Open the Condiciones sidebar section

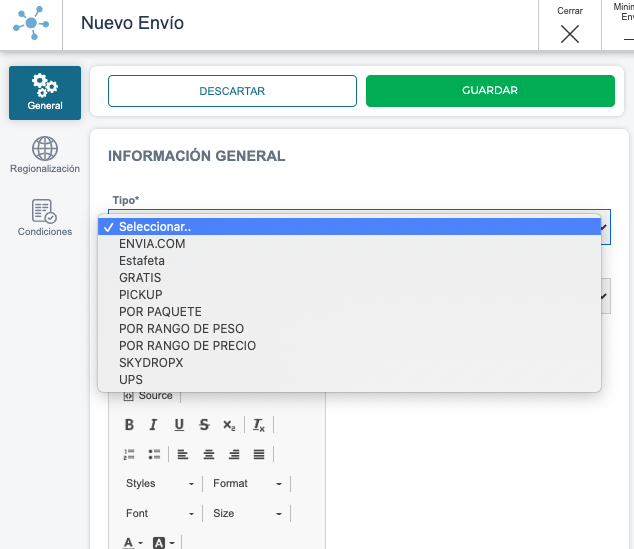pyautogui.click(x=45, y=217)
